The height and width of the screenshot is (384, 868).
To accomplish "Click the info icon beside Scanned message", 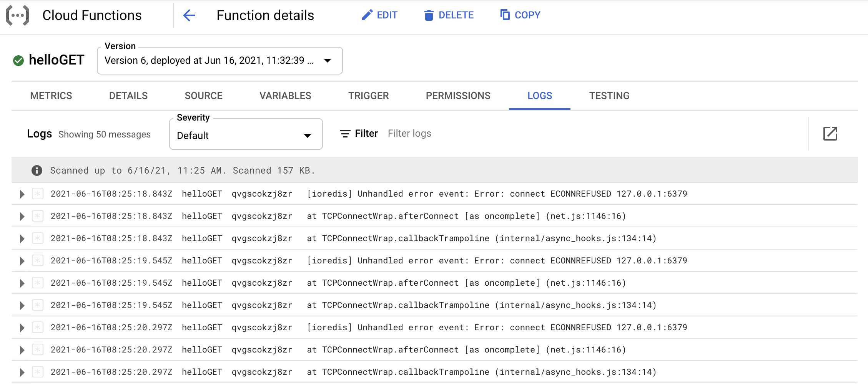I will (x=37, y=170).
